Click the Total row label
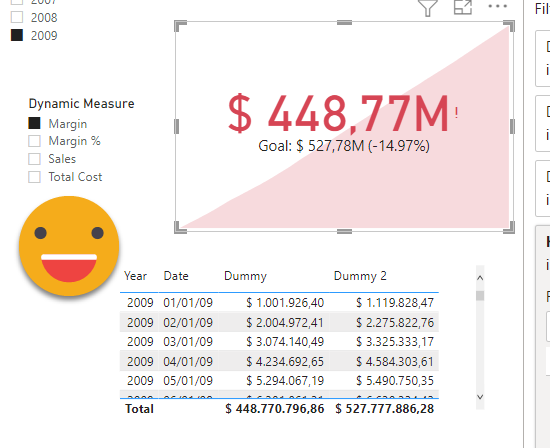This screenshot has height=448, width=550. pos(140,409)
